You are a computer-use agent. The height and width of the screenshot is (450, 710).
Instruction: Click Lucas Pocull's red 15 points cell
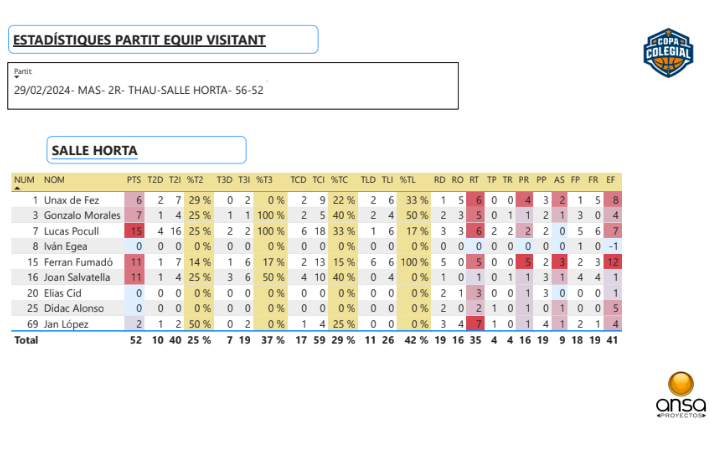pos(135,231)
